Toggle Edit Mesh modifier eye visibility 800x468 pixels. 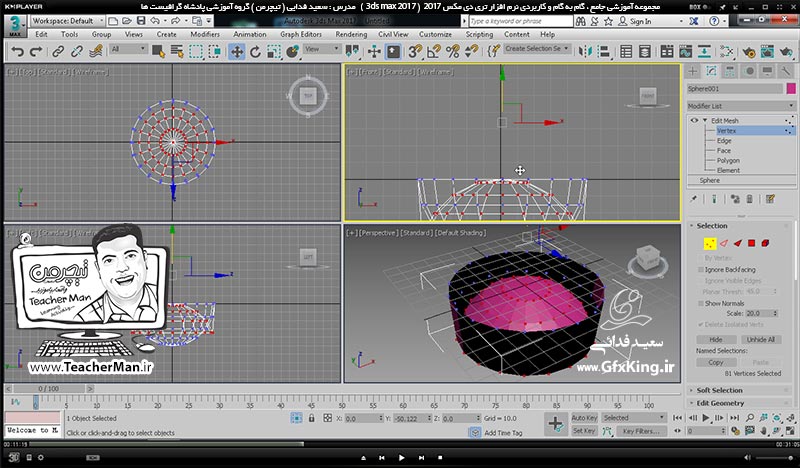point(694,120)
